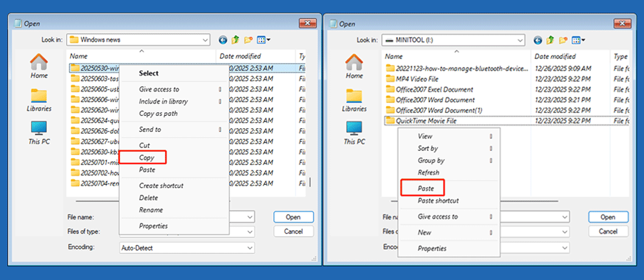Image resolution: width=644 pixels, height=280 pixels.
Task: Click Open button in right dialog
Action: (x=608, y=217)
